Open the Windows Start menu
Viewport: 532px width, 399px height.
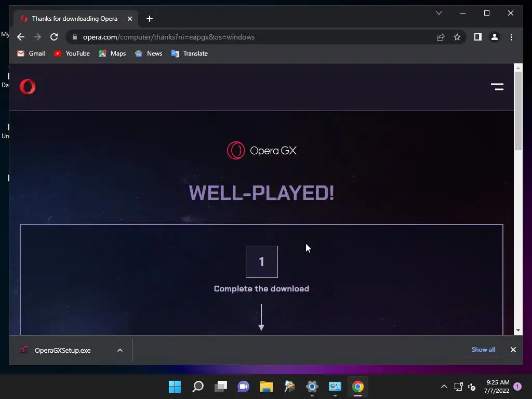(x=175, y=387)
